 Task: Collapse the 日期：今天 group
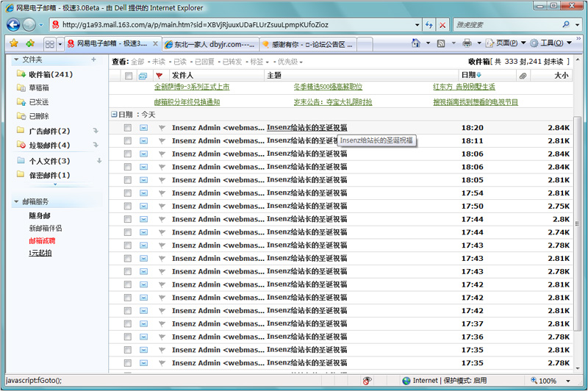pos(114,114)
